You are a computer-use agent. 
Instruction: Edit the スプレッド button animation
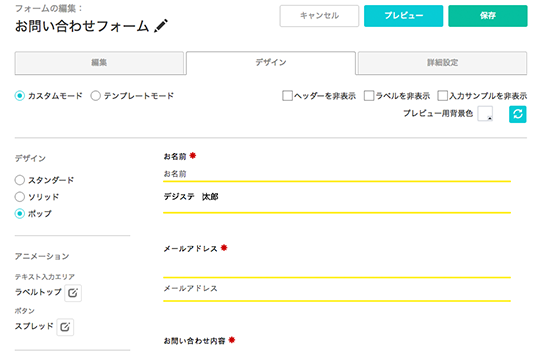point(65,327)
